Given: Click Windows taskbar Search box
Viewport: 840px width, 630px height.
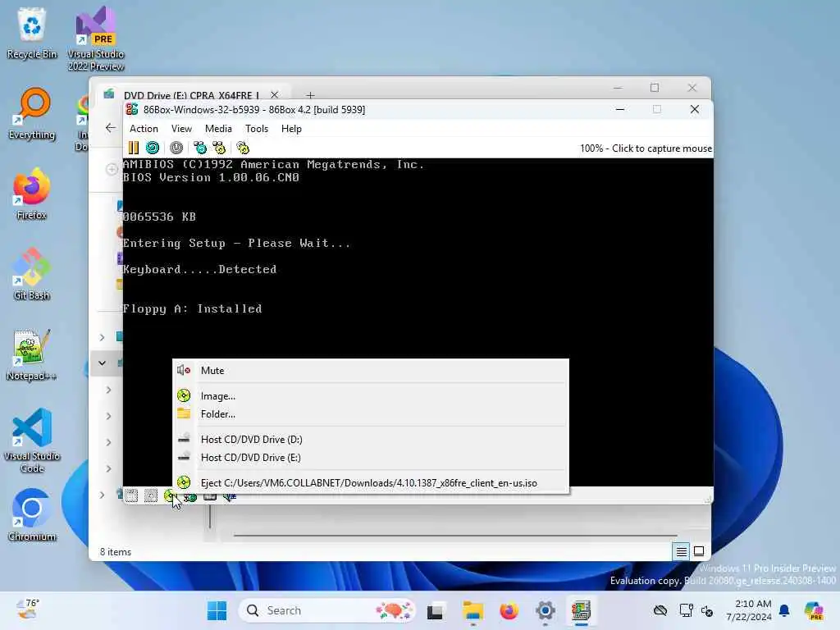Looking at the screenshot, I should (x=326, y=610).
